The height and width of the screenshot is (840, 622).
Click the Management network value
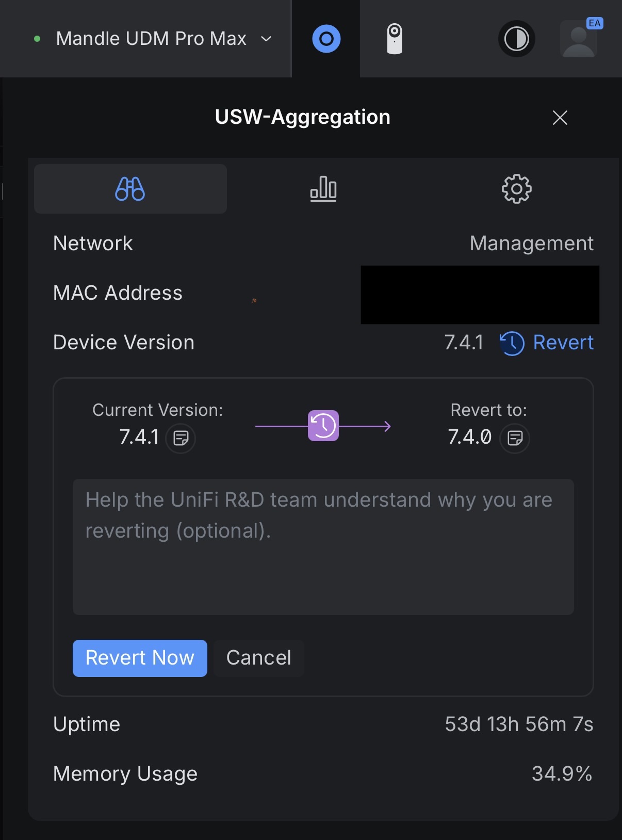tap(532, 244)
